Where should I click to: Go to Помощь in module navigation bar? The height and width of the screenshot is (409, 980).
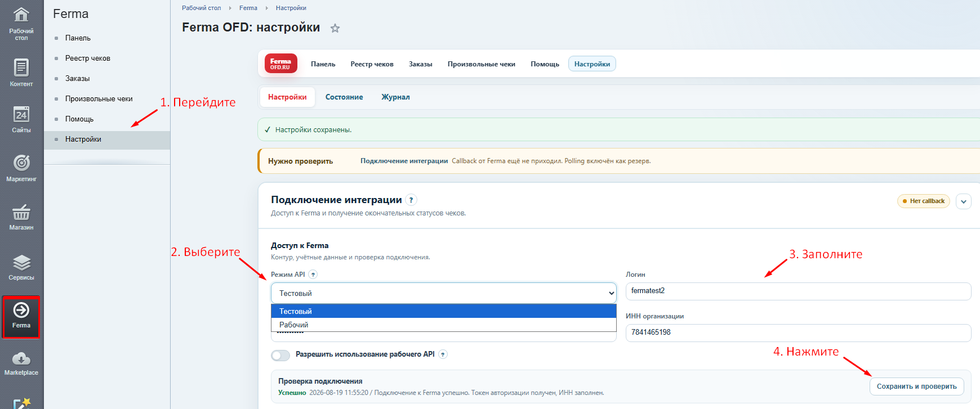point(545,64)
